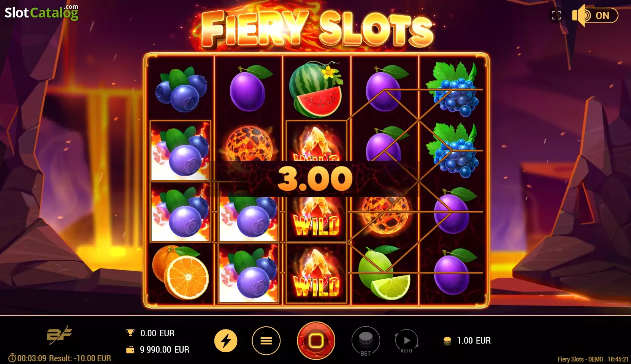
Task: Click the 9 990.00 EUR balance text
Action: (x=165, y=350)
